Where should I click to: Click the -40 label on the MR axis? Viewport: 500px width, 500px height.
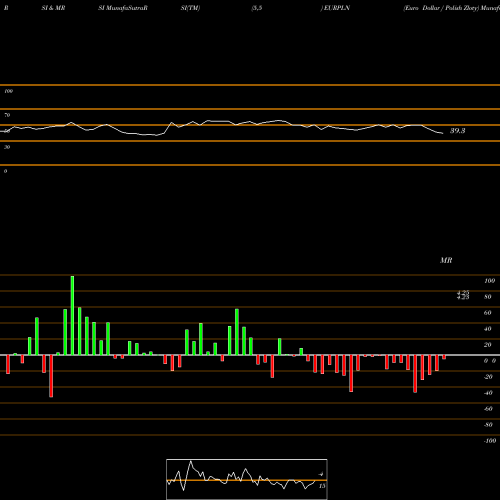488,393
